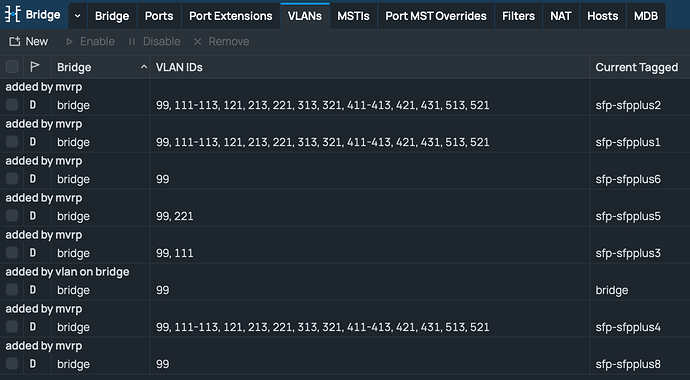Viewport: 690px width, 380px height.
Task: Open the Hosts tab
Action: (x=602, y=16)
